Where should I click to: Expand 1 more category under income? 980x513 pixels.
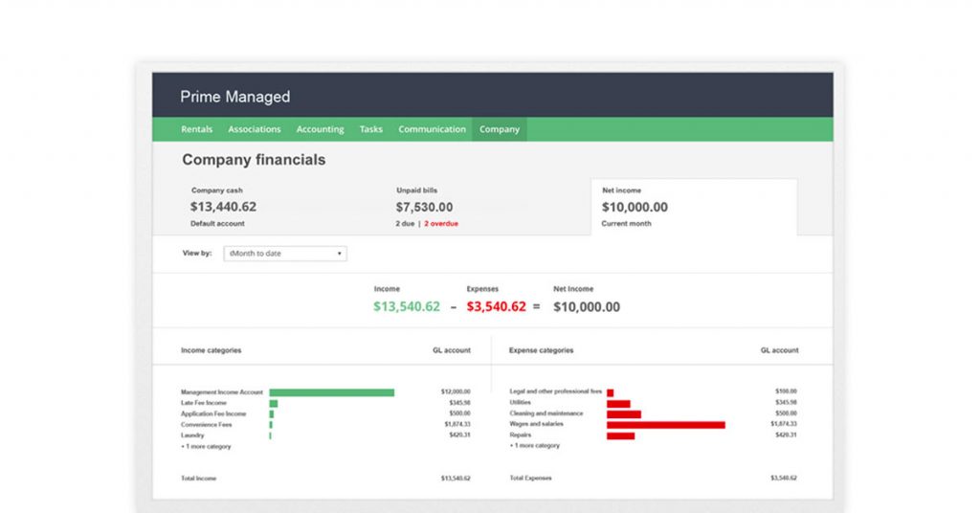point(206,446)
